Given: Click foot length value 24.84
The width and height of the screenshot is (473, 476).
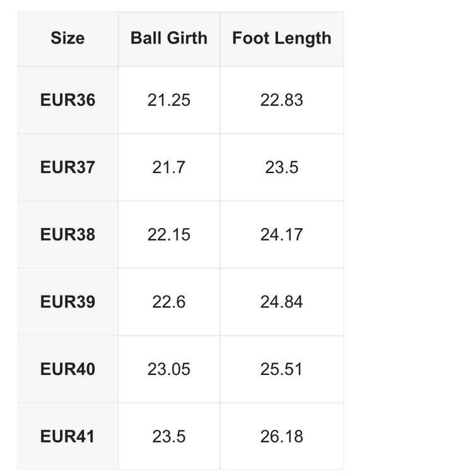Looking at the screenshot, I should [281, 302].
